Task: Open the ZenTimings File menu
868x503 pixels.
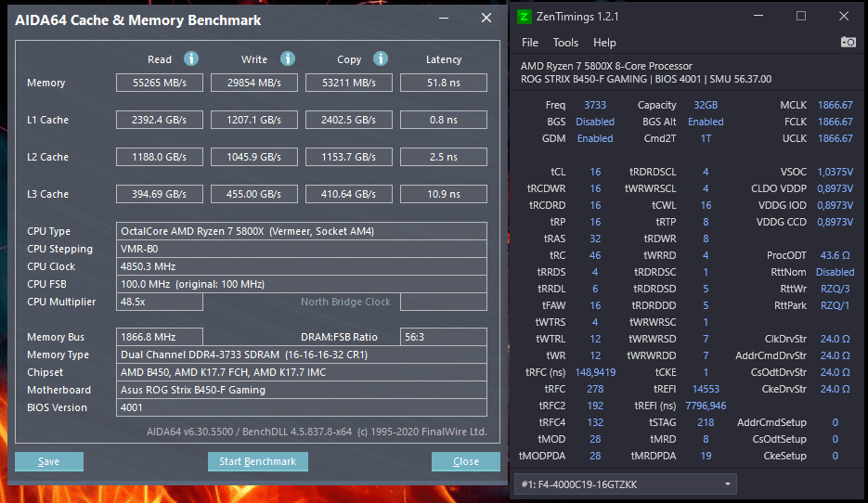Action: tap(530, 43)
